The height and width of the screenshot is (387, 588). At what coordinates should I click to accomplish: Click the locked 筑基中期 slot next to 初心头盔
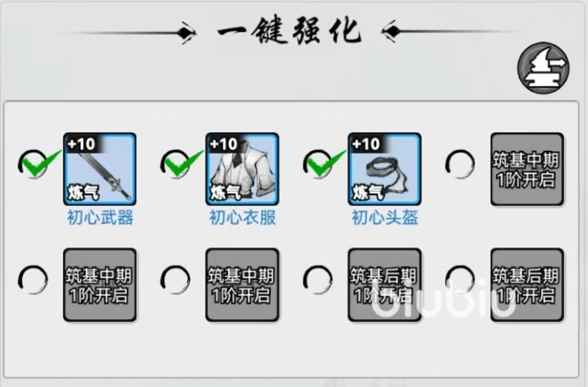(528, 169)
